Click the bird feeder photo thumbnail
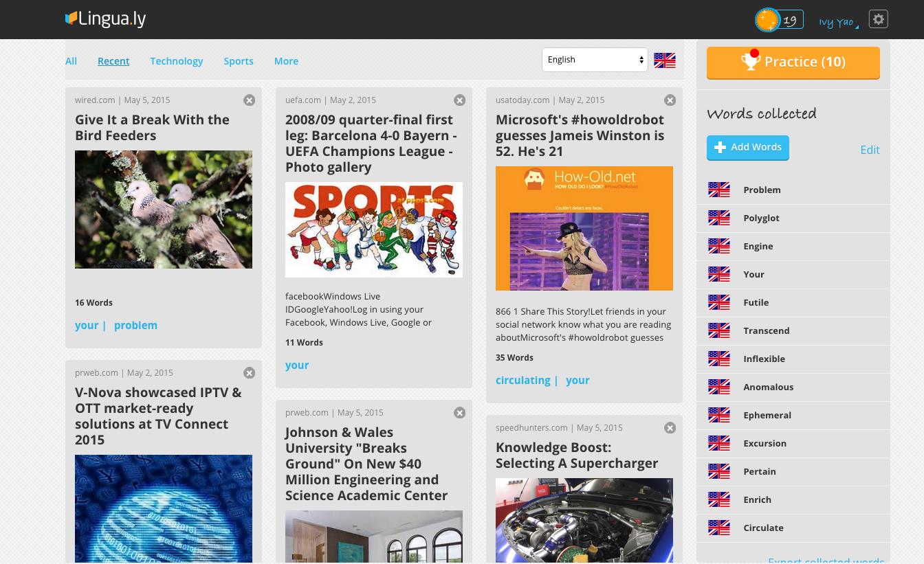This screenshot has width=924, height=564. coord(164,210)
